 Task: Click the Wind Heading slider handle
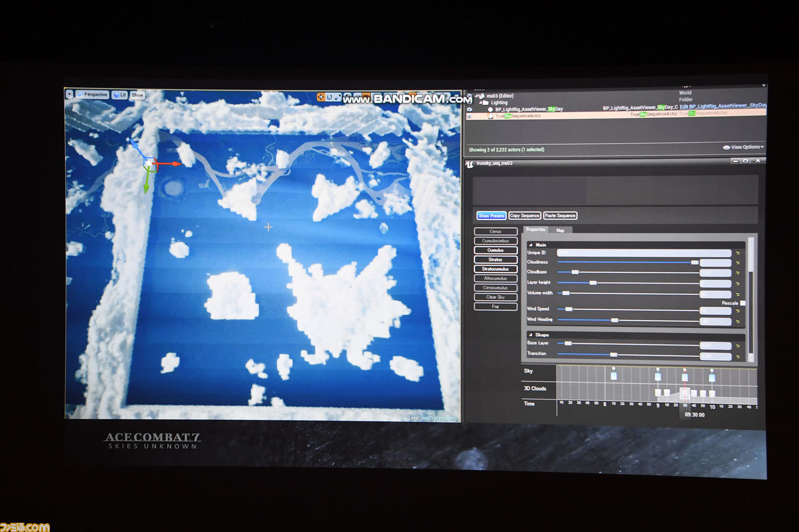pyautogui.click(x=615, y=321)
